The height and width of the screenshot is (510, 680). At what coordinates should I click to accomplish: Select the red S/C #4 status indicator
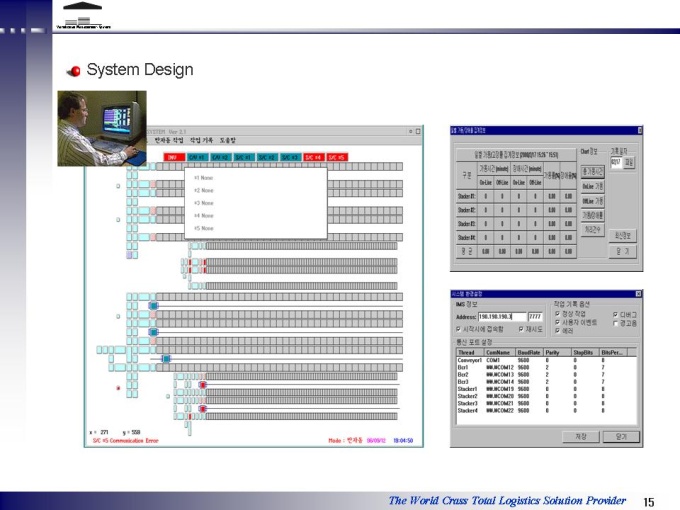(314, 157)
